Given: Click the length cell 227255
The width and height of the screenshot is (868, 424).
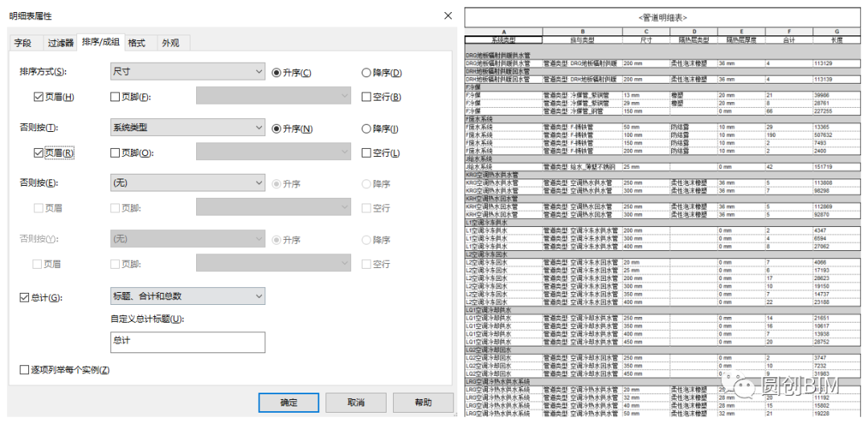Looking at the screenshot, I should [x=837, y=111].
